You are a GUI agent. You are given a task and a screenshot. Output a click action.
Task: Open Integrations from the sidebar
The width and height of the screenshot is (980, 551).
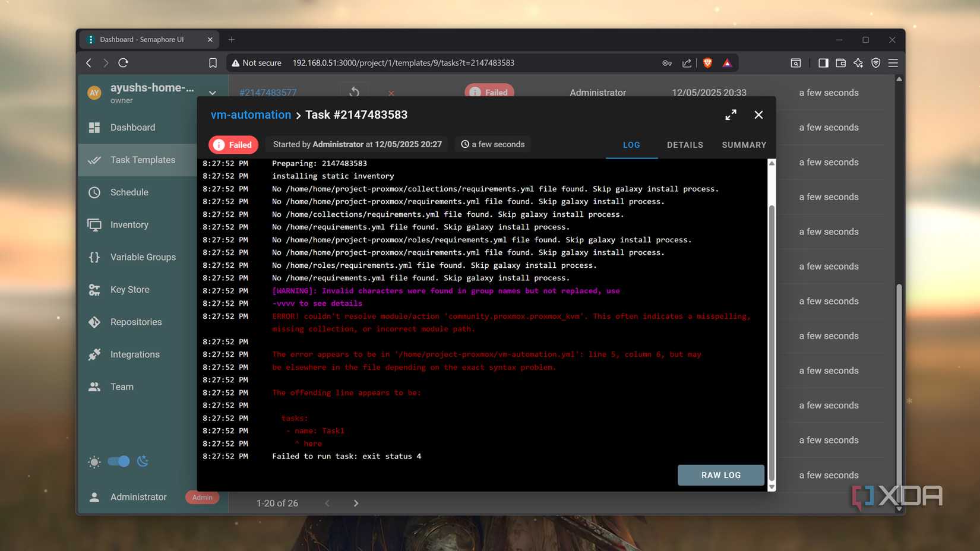click(134, 354)
